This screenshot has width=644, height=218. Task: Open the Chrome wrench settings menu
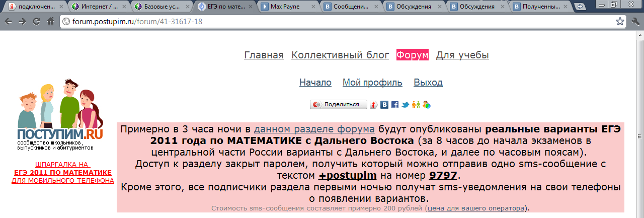tap(635, 22)
